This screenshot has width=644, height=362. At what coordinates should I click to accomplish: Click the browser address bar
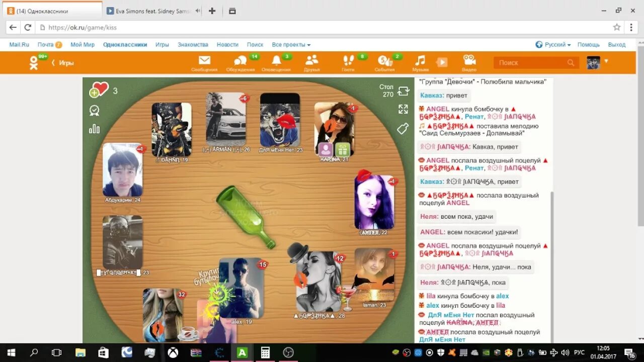322,28
